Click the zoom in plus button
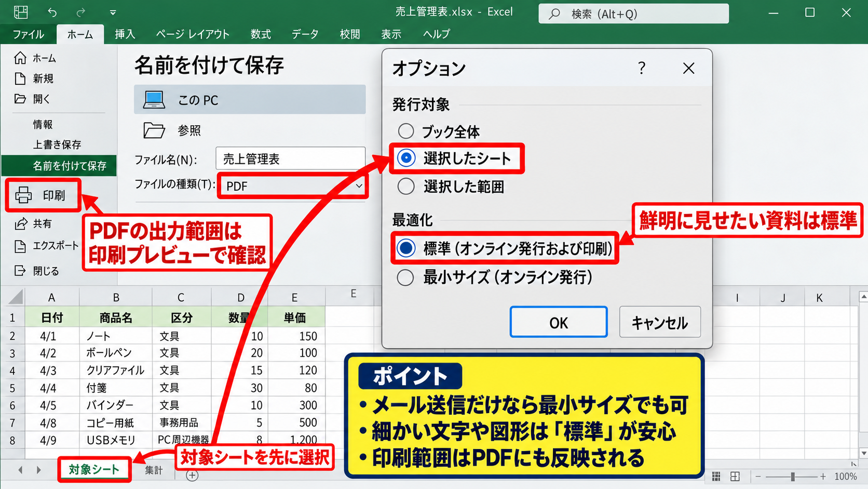Image resolution: width=868 pixels, height=489 pixels. [823, 477]
